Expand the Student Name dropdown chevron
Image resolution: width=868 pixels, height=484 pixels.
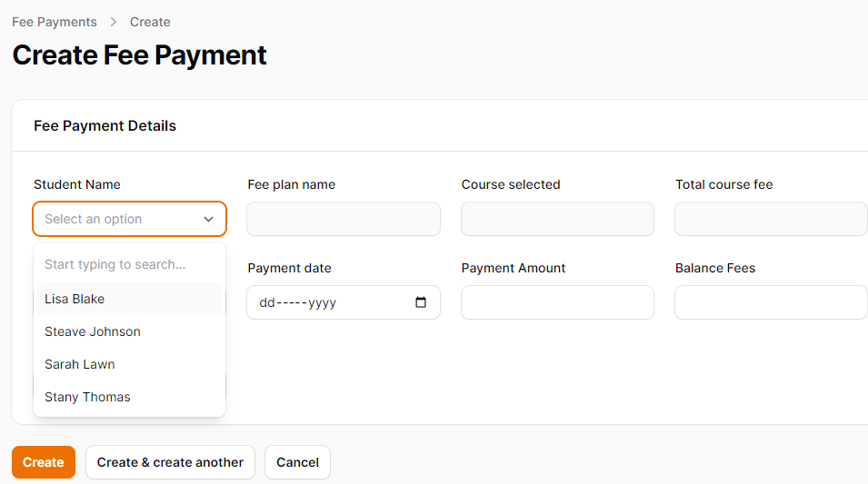tap(208, 219)
